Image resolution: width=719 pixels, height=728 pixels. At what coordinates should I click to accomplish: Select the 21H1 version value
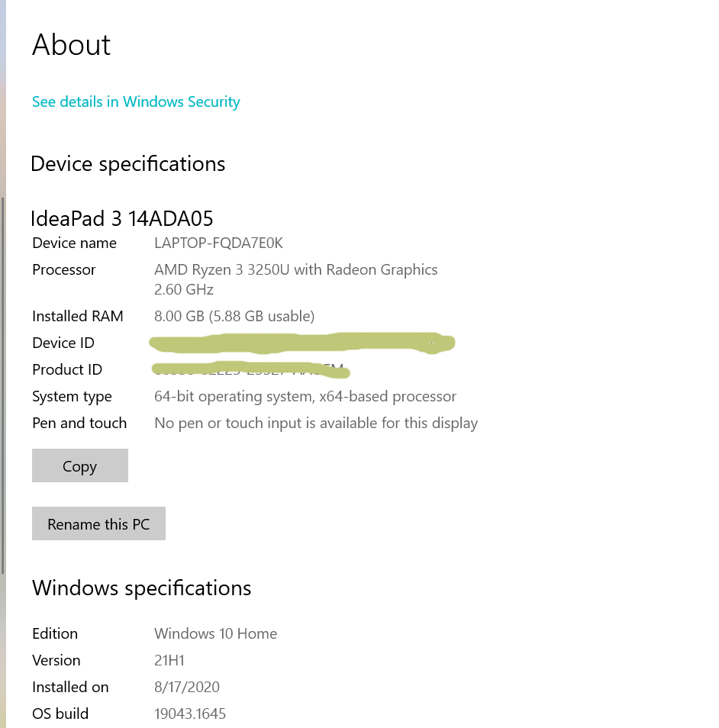click(169, 660)
